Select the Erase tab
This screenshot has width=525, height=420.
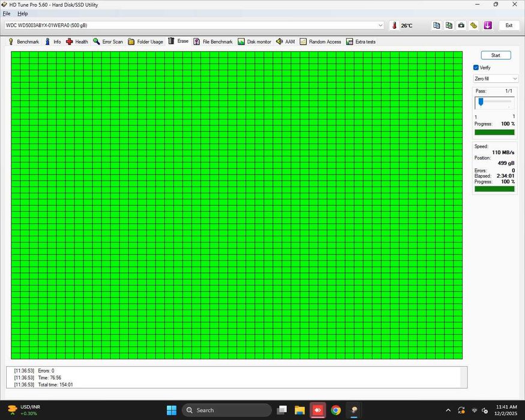tap(178, 41)
